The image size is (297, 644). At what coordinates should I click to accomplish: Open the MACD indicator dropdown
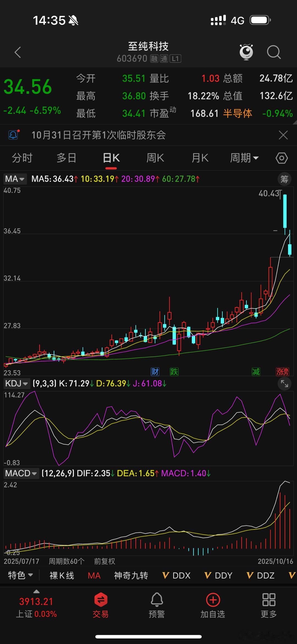tap(21, 473)
